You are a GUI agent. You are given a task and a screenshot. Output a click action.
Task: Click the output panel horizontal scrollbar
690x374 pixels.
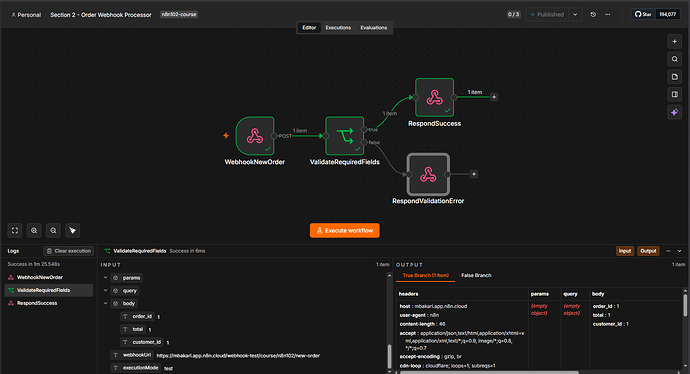(488, 372)
